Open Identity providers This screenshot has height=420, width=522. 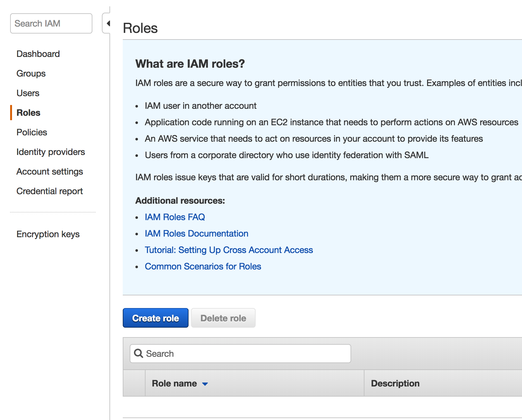[x=51, y=152]
